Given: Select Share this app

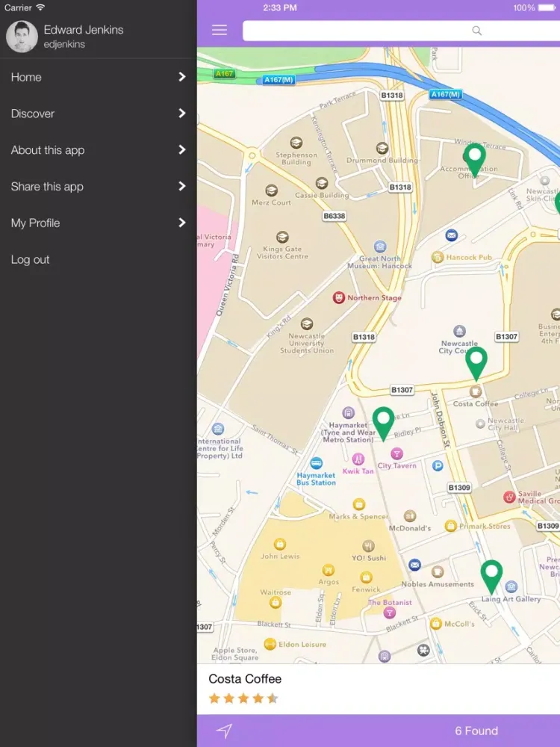Looking at the screenshot, I should (98, 186).
